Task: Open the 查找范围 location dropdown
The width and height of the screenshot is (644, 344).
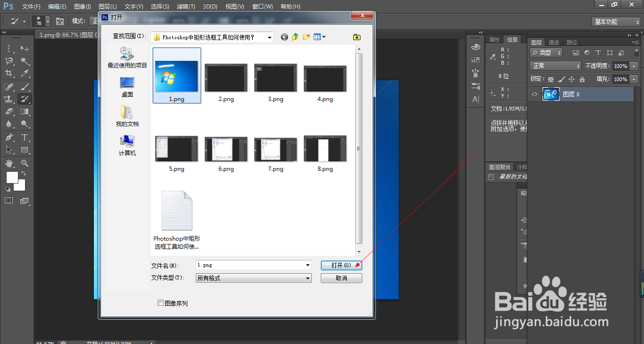Action: point(269,37)
